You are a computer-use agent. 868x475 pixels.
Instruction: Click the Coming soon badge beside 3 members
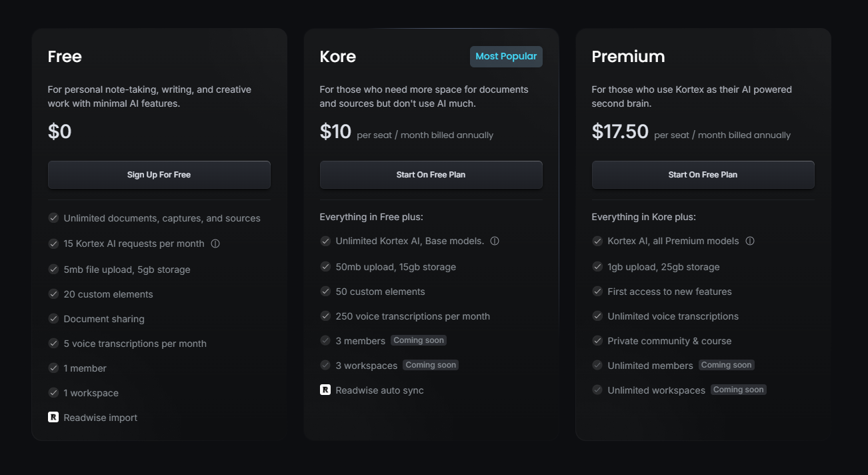coord(419,340)
